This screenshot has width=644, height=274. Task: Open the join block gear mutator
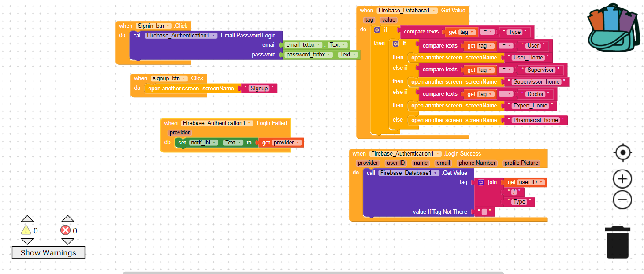pyautogui.click(x=481, y=182)
